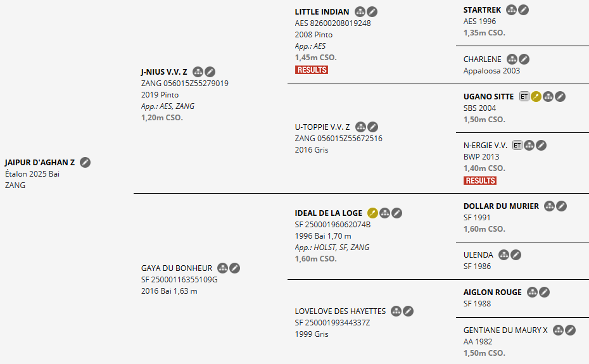Open the progeny icon next to AIGLON ROUGE

click(532, 292)
